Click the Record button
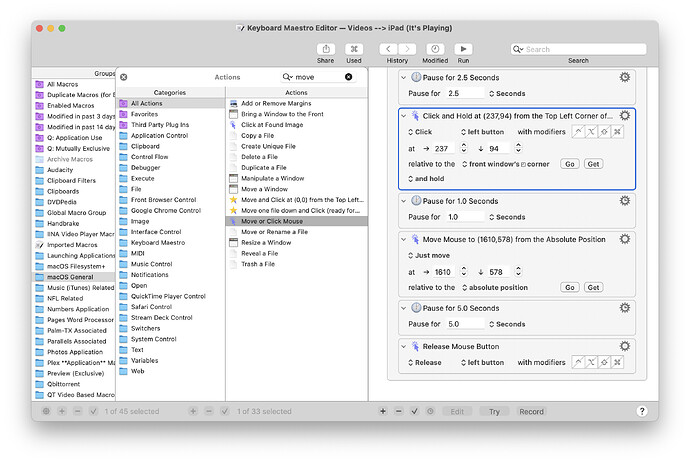Image resolution: width=690 pixels, height=463 pixels. [532, 412]
